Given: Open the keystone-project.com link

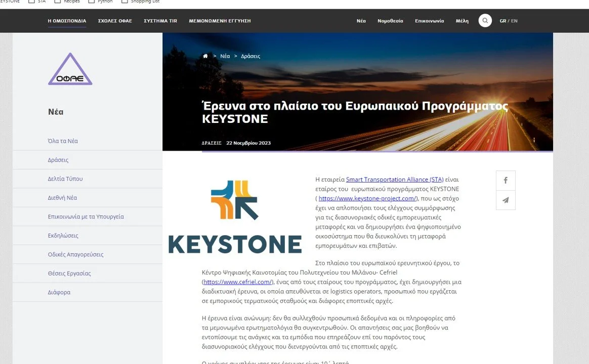Looking at the screenshot, I should [x=367, y=198].
